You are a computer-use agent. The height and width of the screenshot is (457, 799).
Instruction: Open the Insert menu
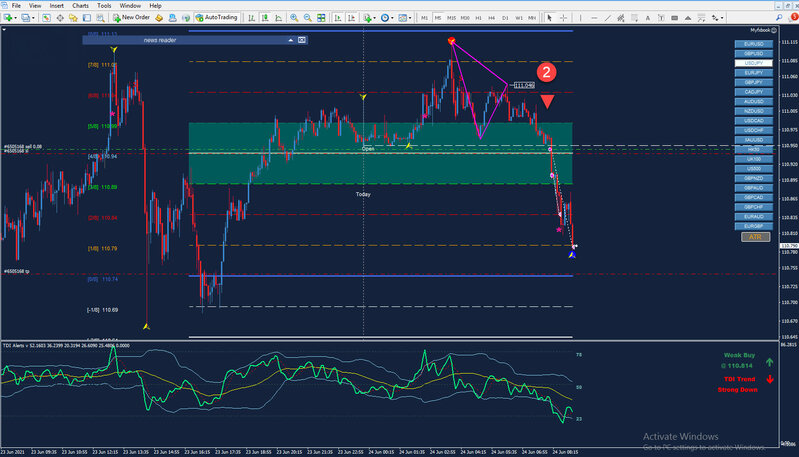(57, 6)
